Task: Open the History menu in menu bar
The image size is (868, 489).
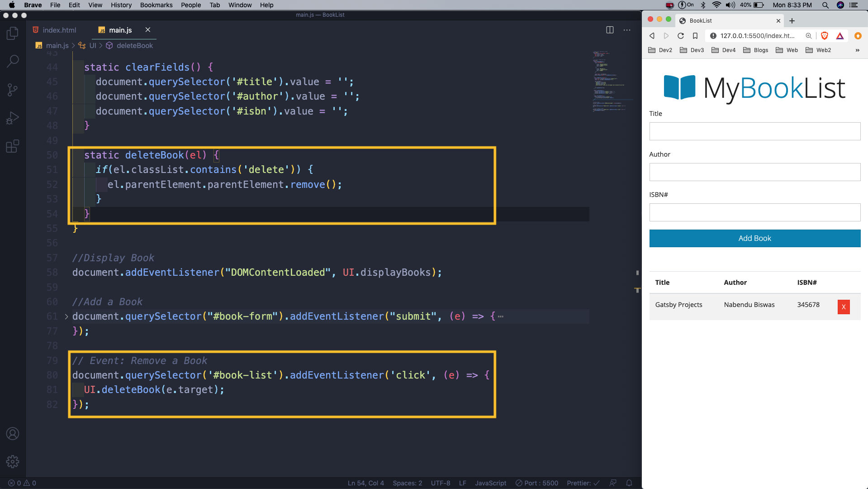Action: click(x=121, y=5)
